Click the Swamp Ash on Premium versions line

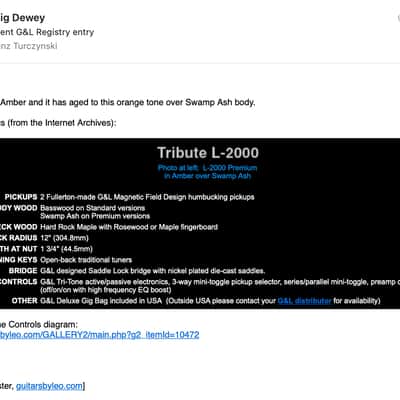95,216
